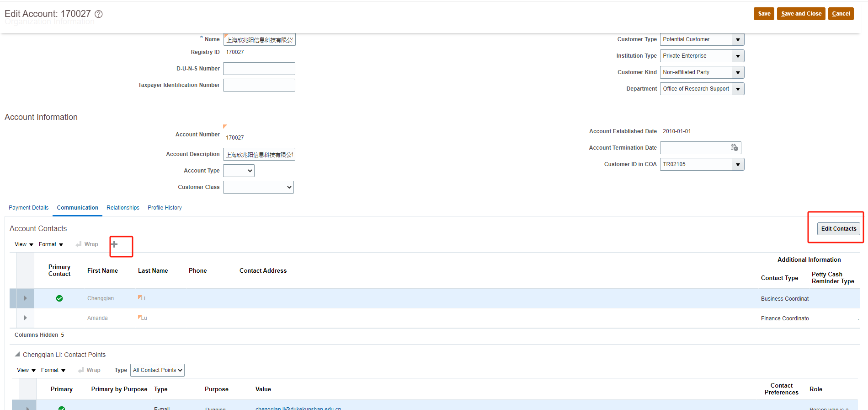Collapse the Chengqian Li: Contact Points section
Viewport: 868px width, 410px height.
[x=17, y=354]
